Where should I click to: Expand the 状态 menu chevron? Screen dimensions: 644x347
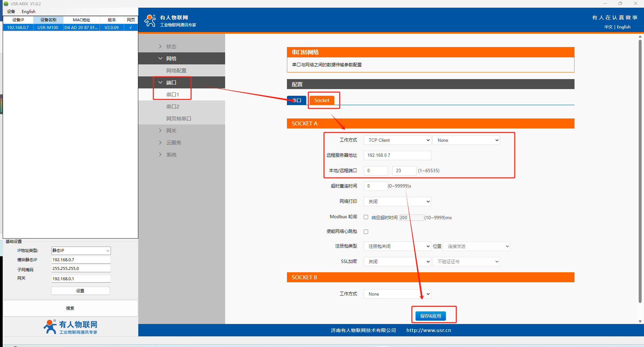[x=160, y=46]
